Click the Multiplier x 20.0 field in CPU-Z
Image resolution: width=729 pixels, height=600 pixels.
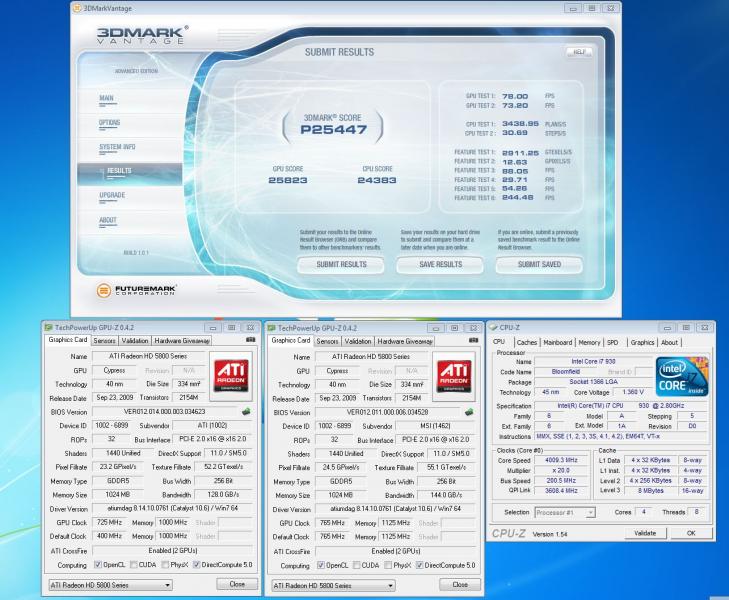[561, 470]
